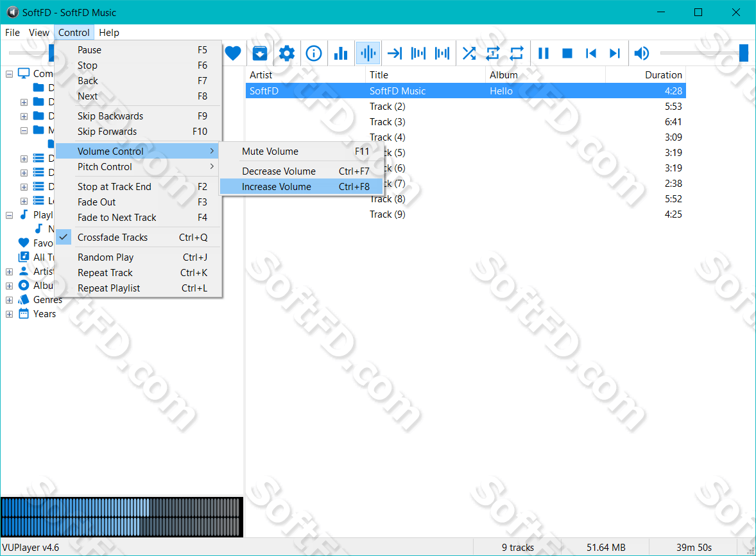Sort tracks by the Duration column header

point(646,74)
